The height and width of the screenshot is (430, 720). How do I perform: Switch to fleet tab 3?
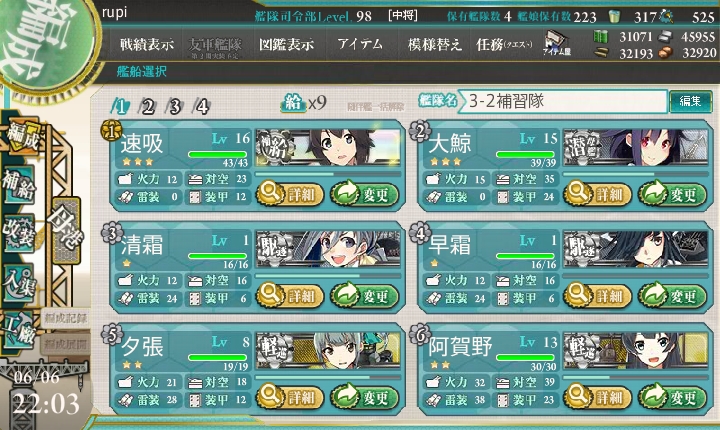pos(175,107)
